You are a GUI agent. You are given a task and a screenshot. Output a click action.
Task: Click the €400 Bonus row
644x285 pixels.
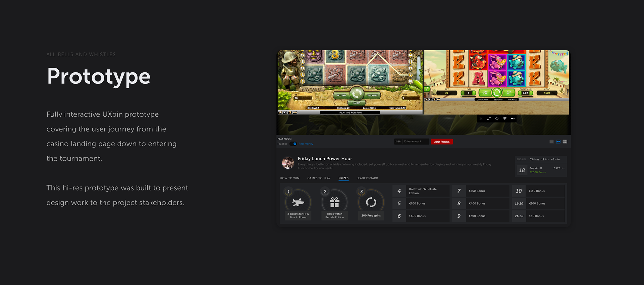point(481,204)
